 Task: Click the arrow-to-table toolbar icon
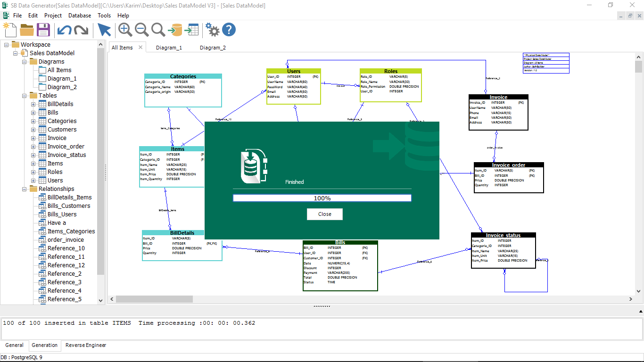click(191, 30)
